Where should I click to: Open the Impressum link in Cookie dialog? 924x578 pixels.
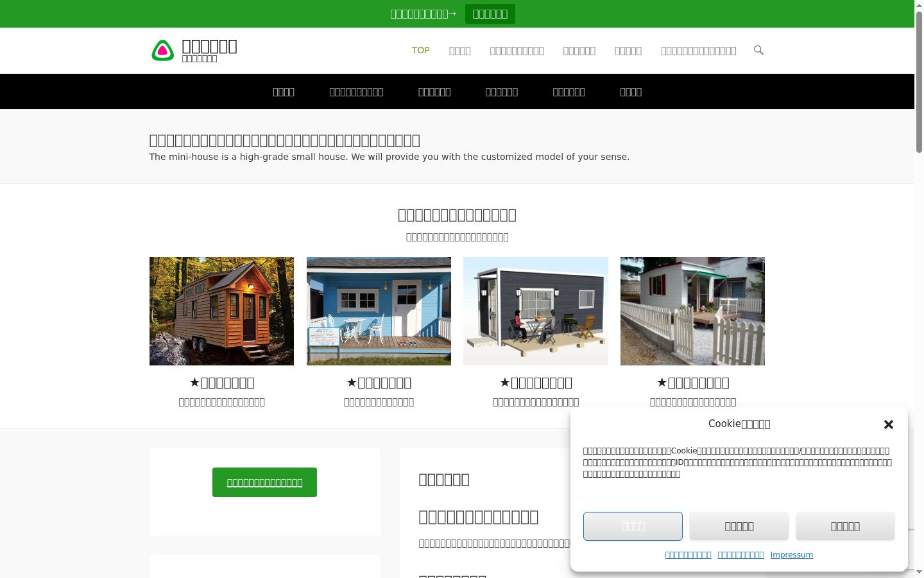[792, 555]
